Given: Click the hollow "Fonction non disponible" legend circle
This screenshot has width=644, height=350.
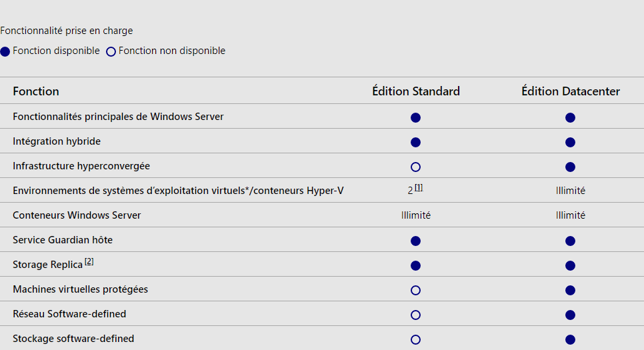Looking at the screenshot, I should [111, 52].
